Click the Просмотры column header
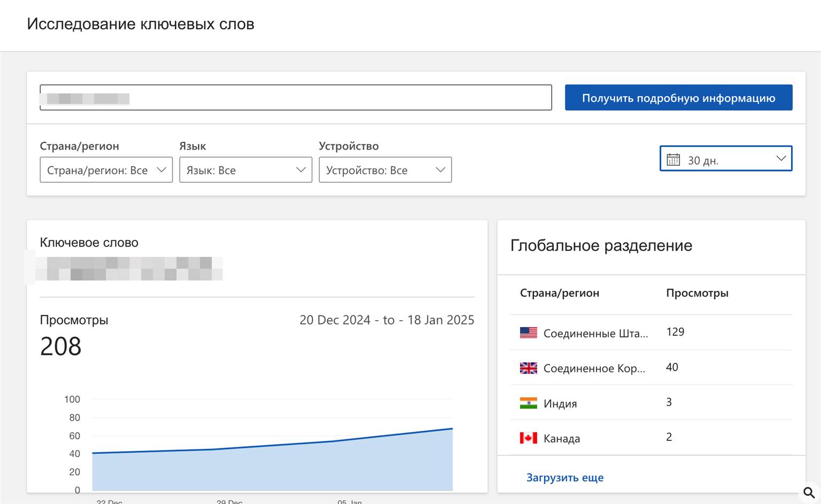 click(697, 293)
